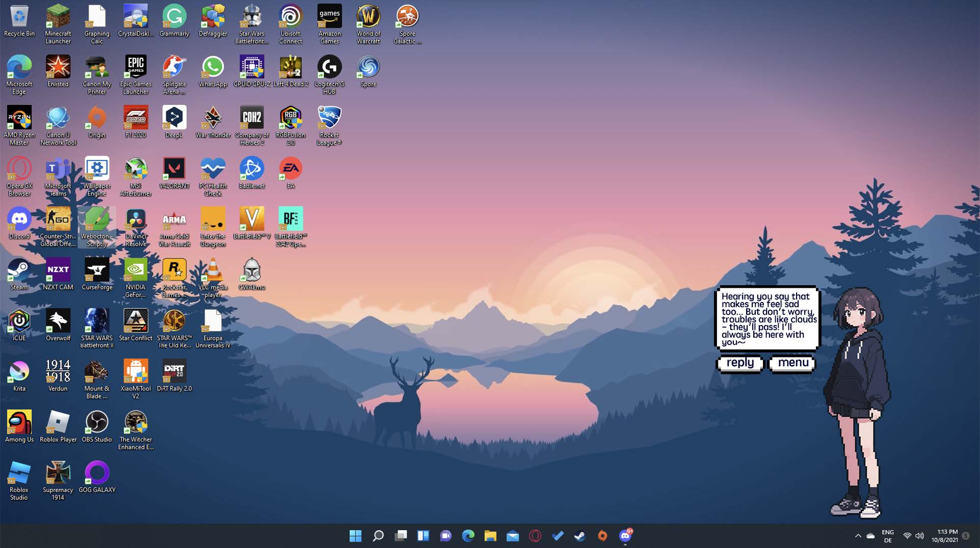This screenshot has width=980, height=548.
Task: Open the taskbar clock and date
Action: [944, 536]
